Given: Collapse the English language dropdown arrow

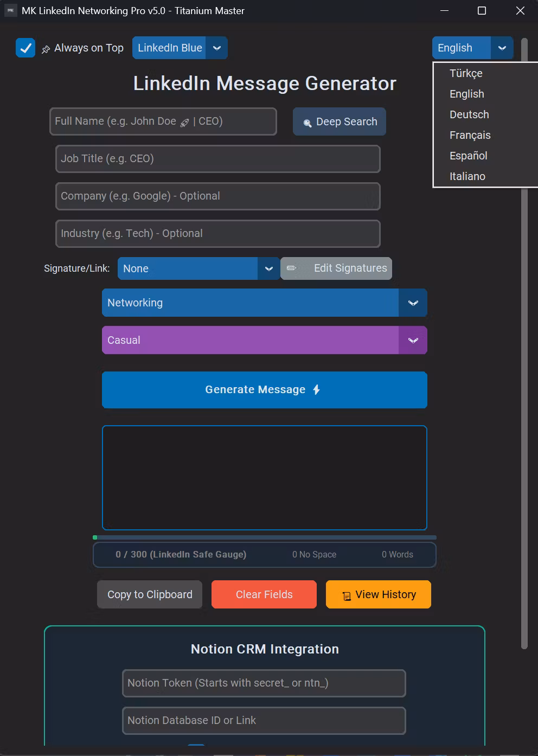Looking at the screenshot, I should point(502,48).
